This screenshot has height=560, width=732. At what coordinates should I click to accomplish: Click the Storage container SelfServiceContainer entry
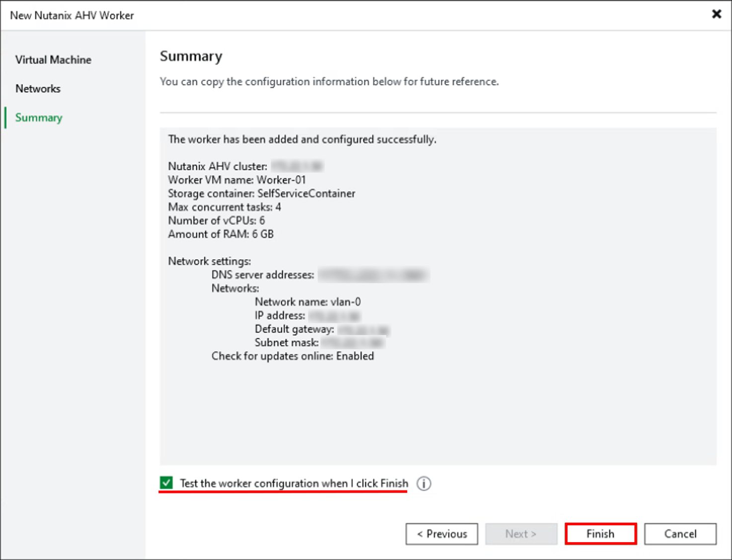click(x=261, y=194)
